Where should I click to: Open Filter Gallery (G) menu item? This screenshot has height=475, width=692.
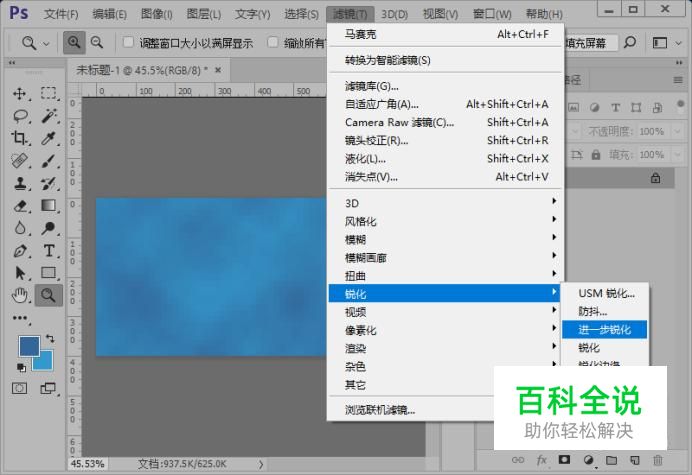(445, 86)
